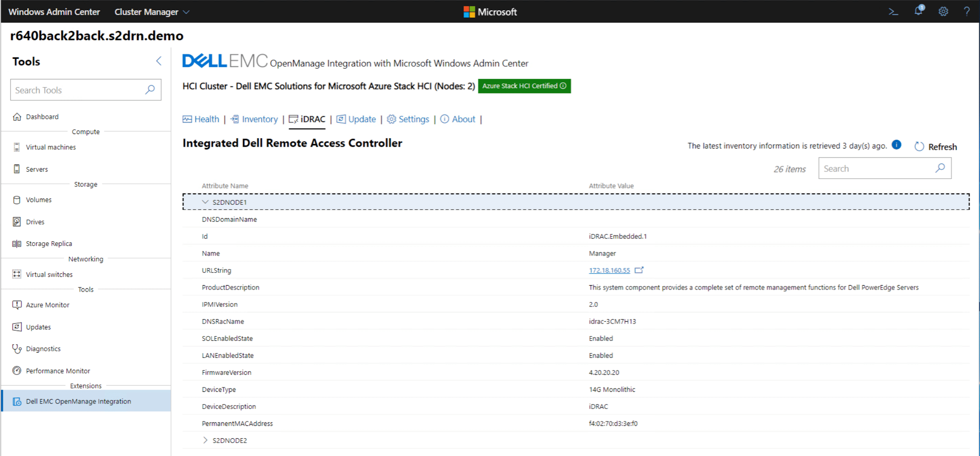Viewport: 980px width, 456px height.
Task: Open Drives in the sidebar
Action: 35,222
